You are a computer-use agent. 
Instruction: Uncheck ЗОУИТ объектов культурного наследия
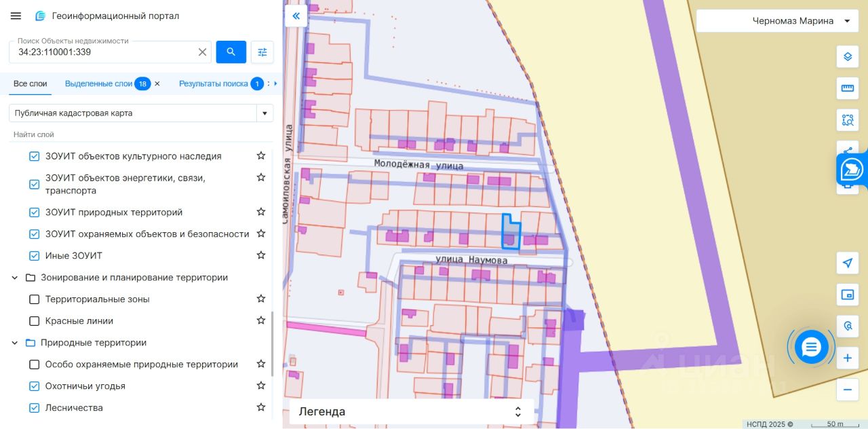pos(35,157)
